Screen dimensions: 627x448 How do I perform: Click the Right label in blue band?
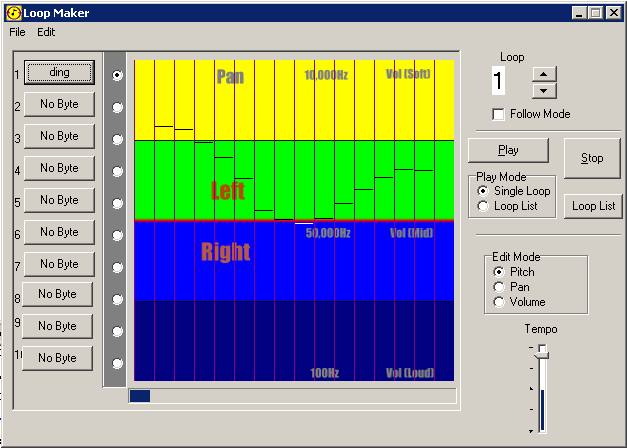click(x=226, y=252)
